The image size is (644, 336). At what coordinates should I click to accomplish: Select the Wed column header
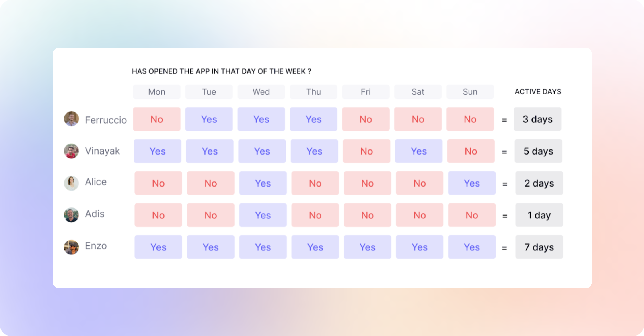[261, 92]
